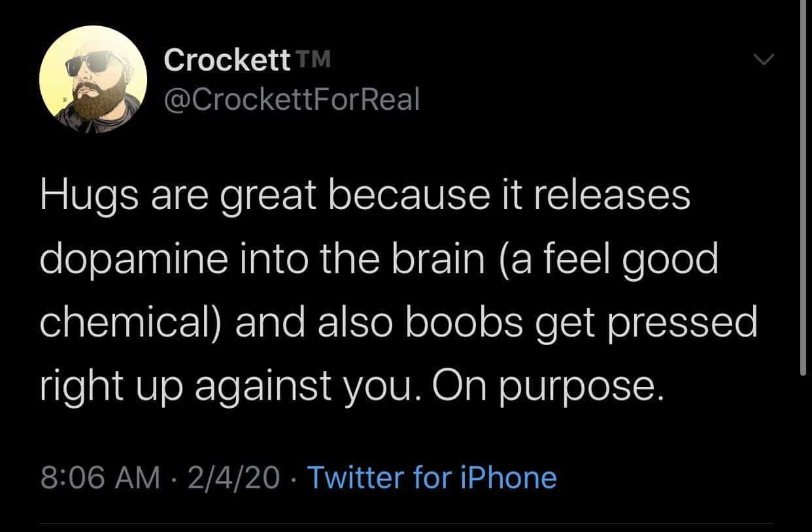Open the Crockett display name
812x532 pixels.
click(x=226, y=61)
